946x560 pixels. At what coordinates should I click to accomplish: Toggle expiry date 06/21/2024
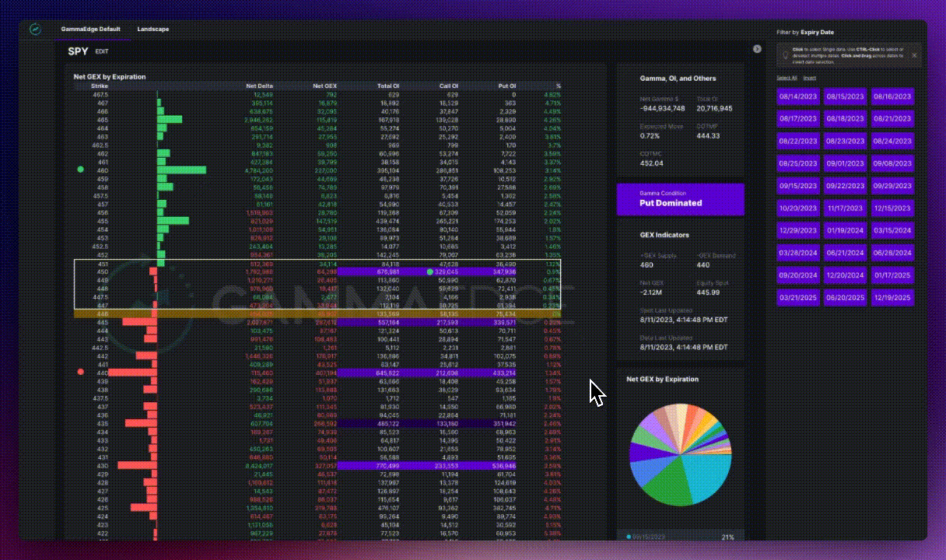coord(845,254)
